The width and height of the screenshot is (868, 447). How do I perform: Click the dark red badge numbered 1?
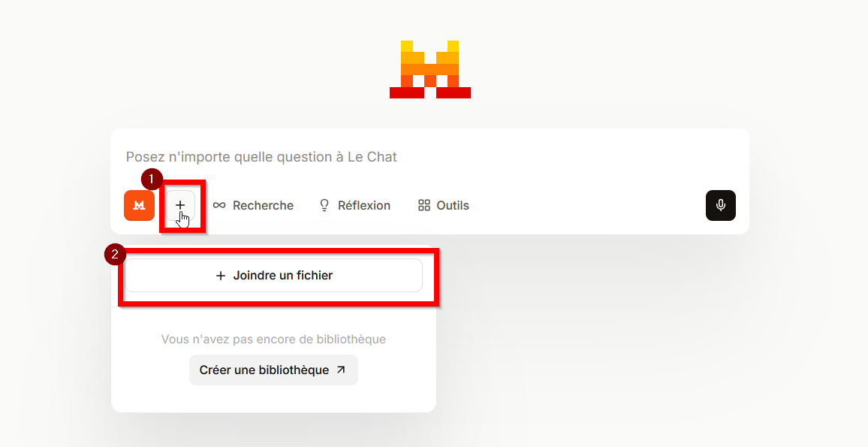(x=152, y=179)
